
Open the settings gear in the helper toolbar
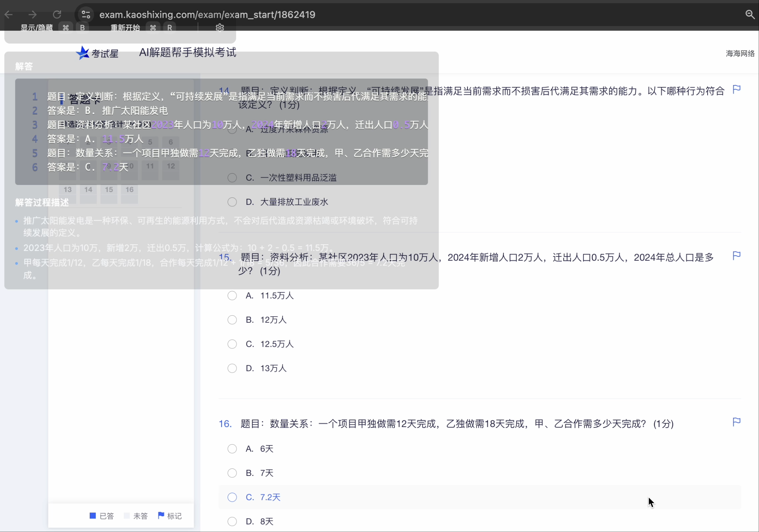click(x=219, y=27)
